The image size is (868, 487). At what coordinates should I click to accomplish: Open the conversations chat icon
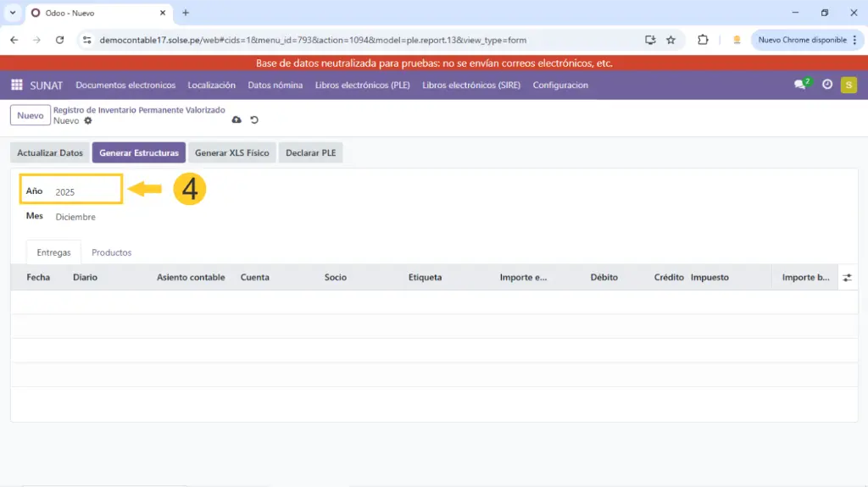pos(799,85)
